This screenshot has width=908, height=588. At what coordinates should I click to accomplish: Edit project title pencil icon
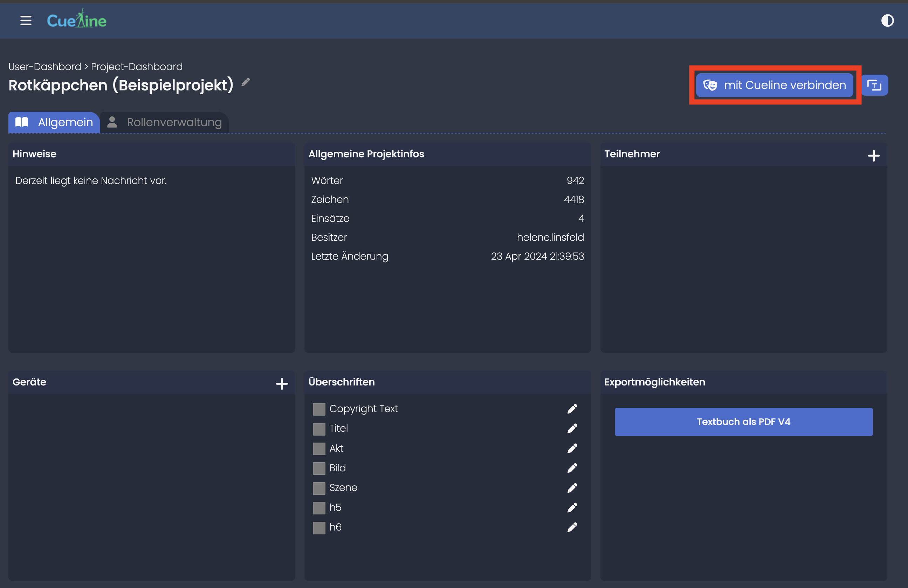(x=246, y=82)
